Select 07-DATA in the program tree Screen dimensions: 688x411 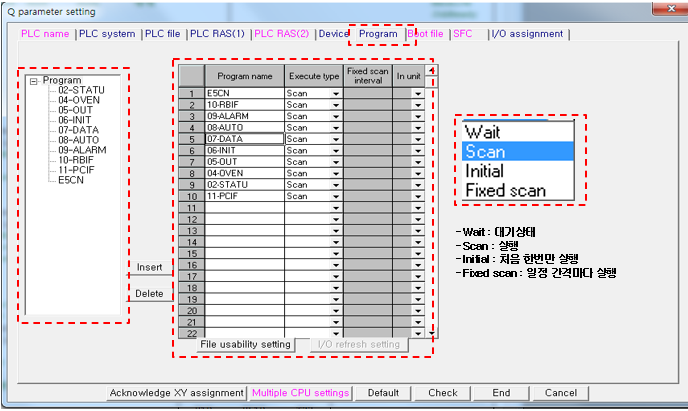[78, 130]
